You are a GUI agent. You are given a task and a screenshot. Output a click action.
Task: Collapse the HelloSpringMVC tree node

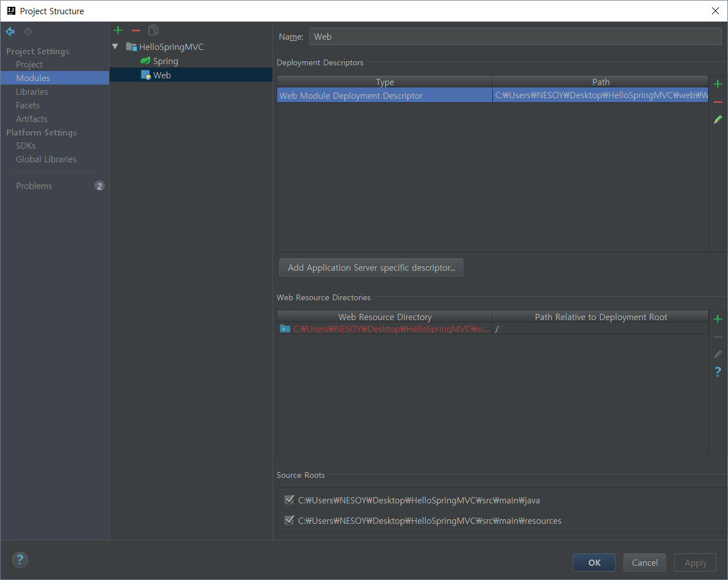coord(115,47)
